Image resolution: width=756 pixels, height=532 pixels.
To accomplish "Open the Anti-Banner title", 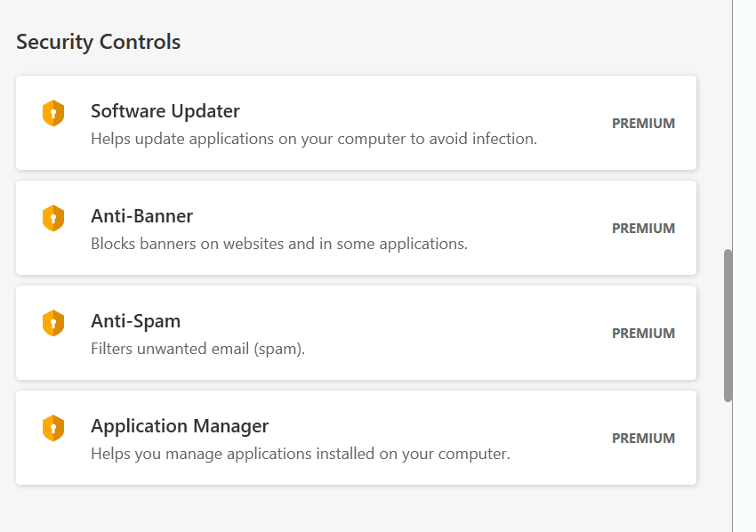I will [141, 216].
